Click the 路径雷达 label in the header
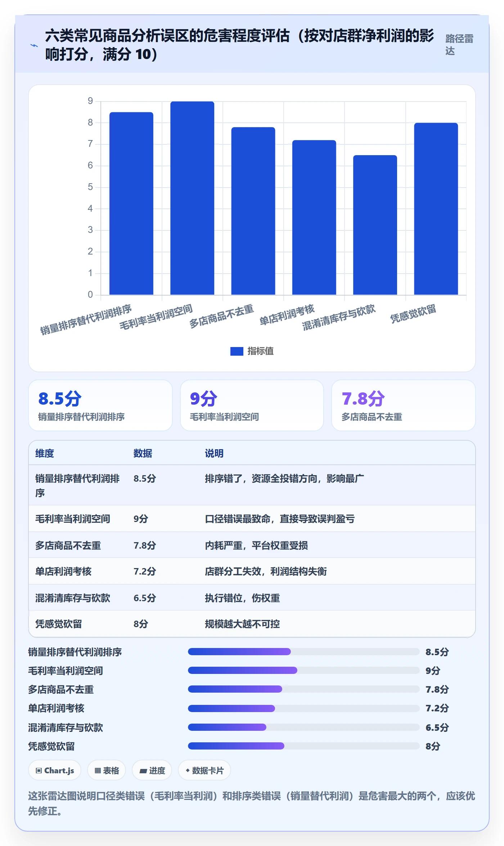 (x=459, y=45)
